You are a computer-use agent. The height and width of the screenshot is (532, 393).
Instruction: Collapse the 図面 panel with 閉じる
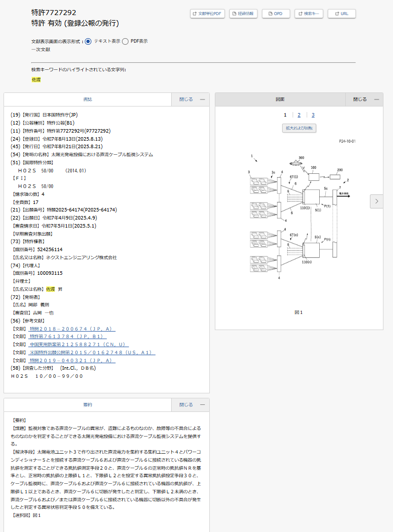click(x=360, y=99)
